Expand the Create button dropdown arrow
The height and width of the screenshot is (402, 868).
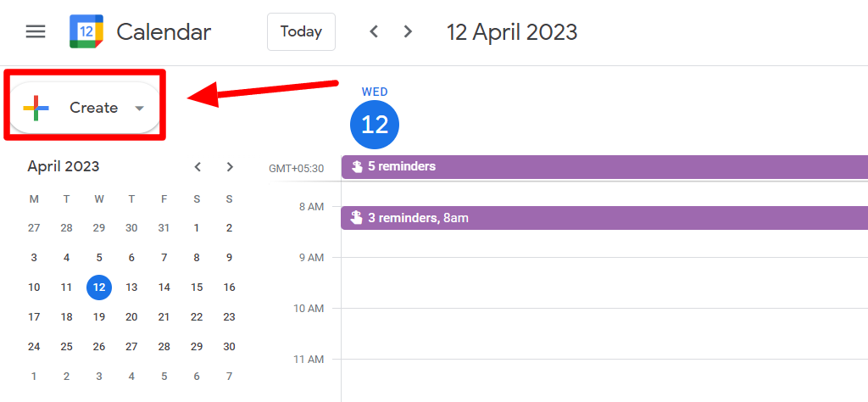[140, 109]
